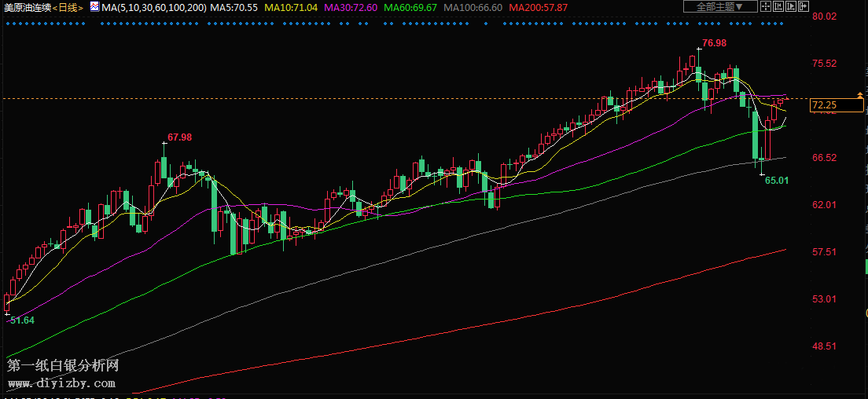Click the 美原油连续 symbol name

click(27, 7)
